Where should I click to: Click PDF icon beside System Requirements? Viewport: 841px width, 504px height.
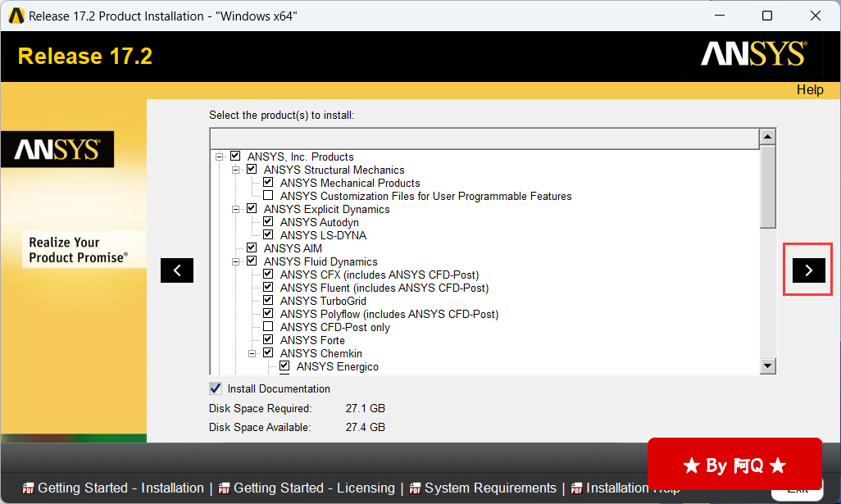coord(416,488)
